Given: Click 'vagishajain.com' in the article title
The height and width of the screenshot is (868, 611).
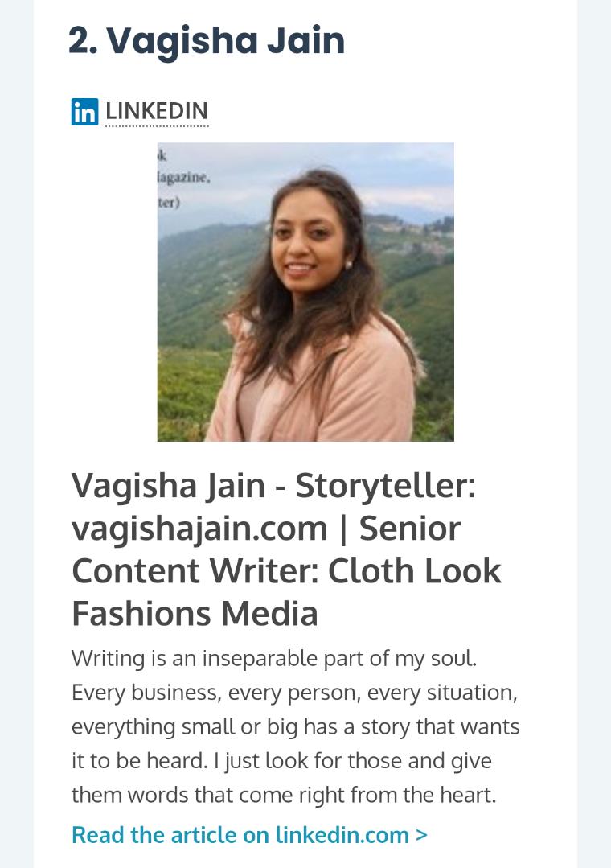Looking at the screenshot, I should pos(200,529).
